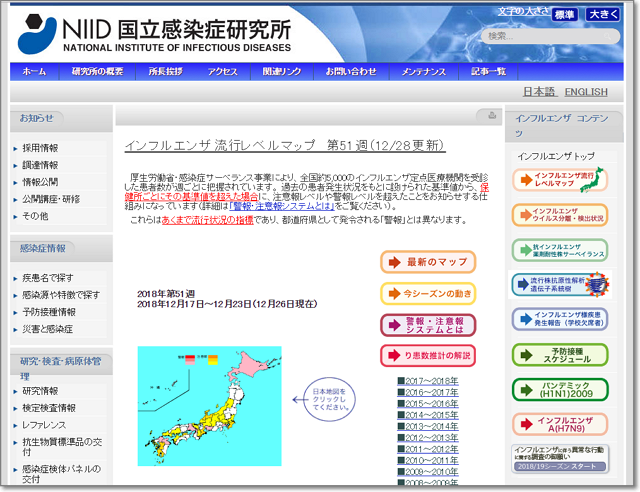Open the ウイルス分離・検出状況 banner
The height and width of the screenshot is (492, 640).
[560, 215]
